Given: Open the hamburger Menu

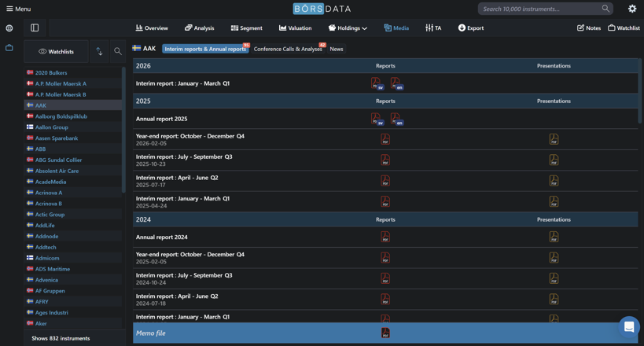Looking at the screenshot, I should (x=19, y=9).
